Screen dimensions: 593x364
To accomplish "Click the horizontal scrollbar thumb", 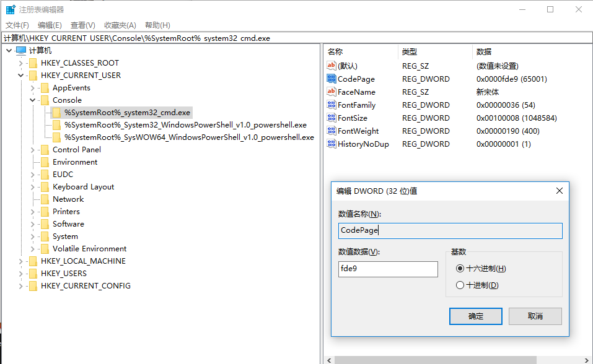I will 435,360.
